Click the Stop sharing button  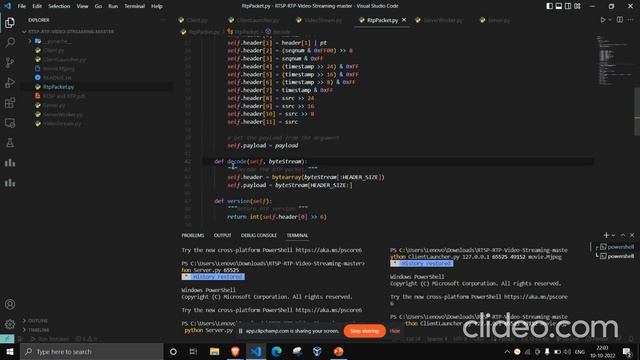(364, 331)
